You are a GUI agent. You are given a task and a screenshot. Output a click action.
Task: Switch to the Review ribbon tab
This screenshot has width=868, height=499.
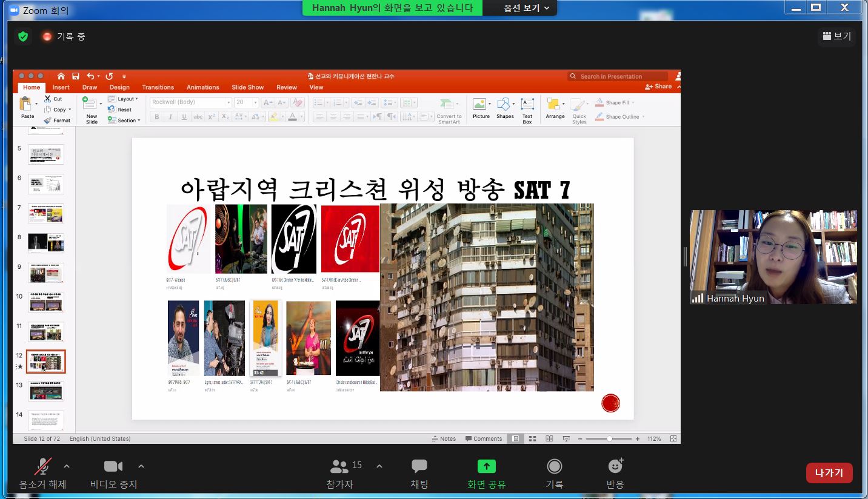[287, 87]
